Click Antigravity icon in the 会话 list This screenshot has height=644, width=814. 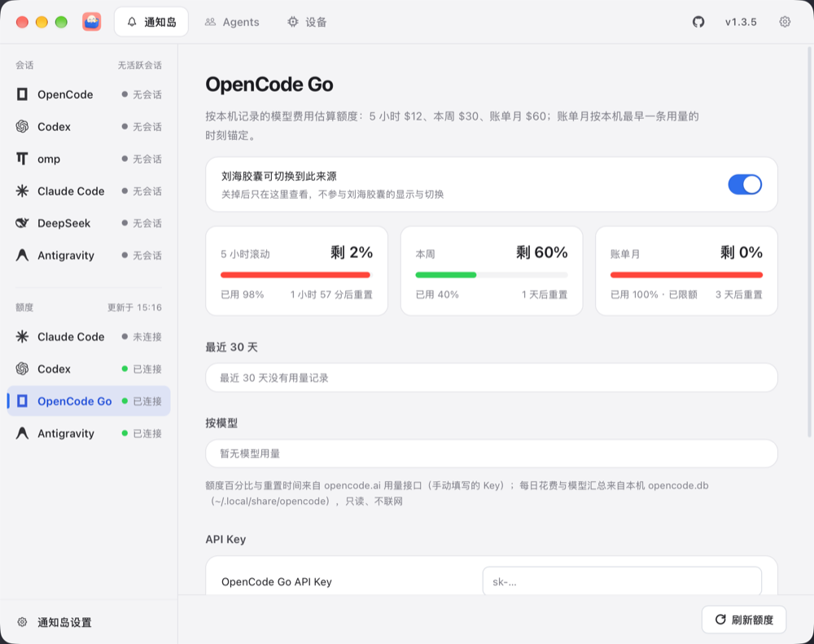[22, 256]
